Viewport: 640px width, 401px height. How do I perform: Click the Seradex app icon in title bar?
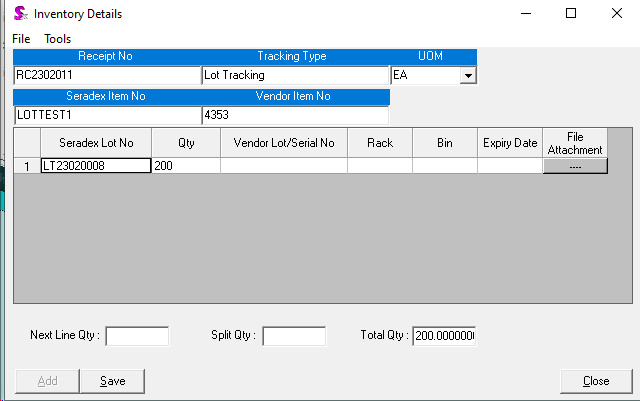[19, 14]
